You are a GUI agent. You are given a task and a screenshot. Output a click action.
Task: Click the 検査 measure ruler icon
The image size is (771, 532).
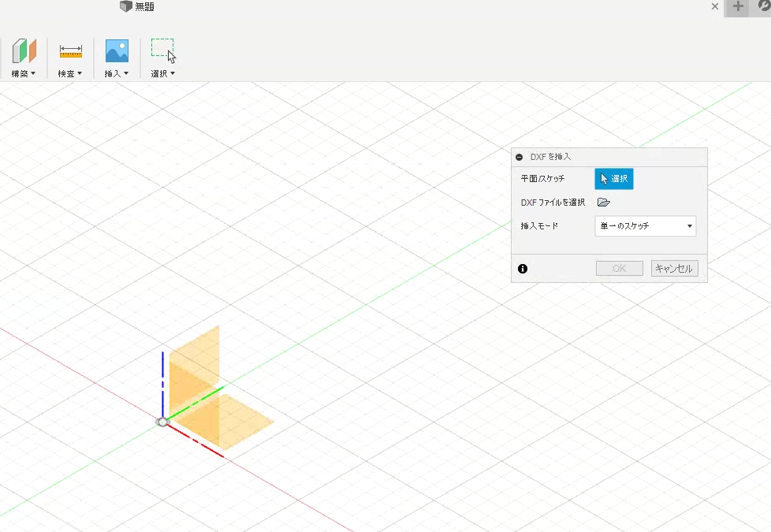tap(71, 51)
